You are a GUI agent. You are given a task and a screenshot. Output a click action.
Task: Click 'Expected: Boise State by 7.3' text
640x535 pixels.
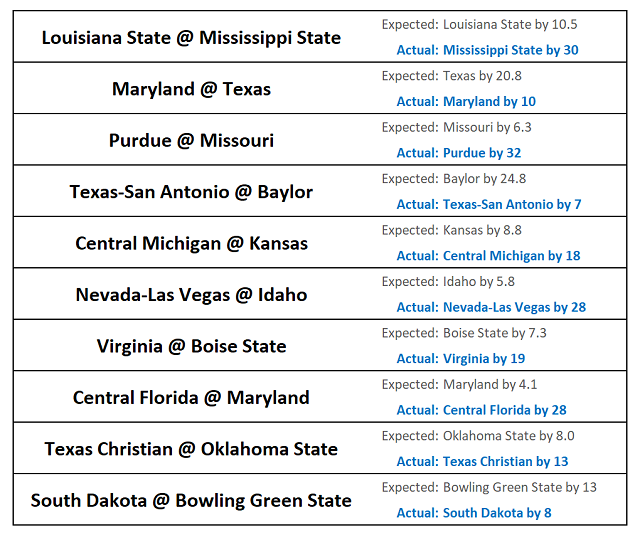click(464, 333)
